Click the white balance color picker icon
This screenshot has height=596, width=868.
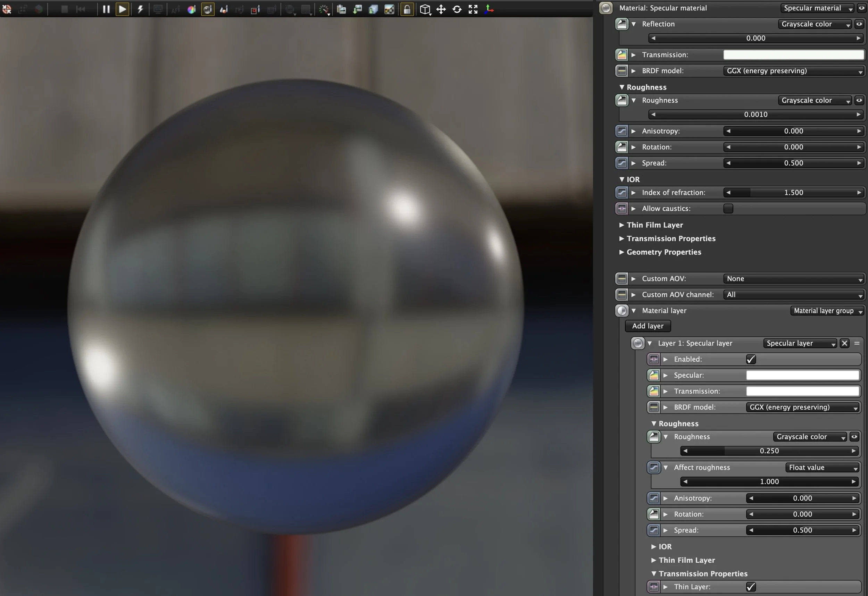click(192, 10)
